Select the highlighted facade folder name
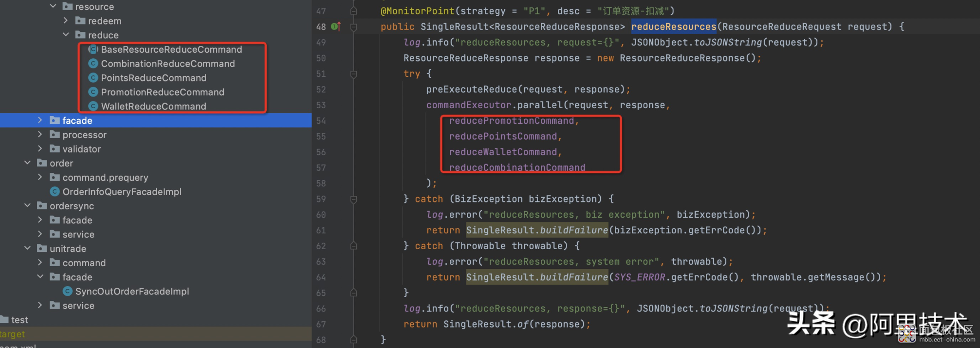980x348 pixels. pos(77,121)
